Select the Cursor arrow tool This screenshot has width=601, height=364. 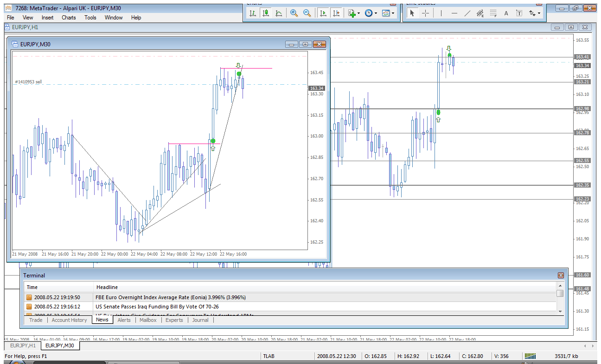click(x=412, y=13)
